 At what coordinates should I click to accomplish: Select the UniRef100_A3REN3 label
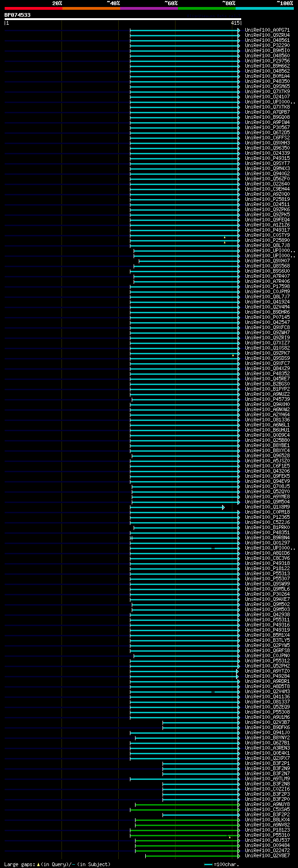[267, 748]
